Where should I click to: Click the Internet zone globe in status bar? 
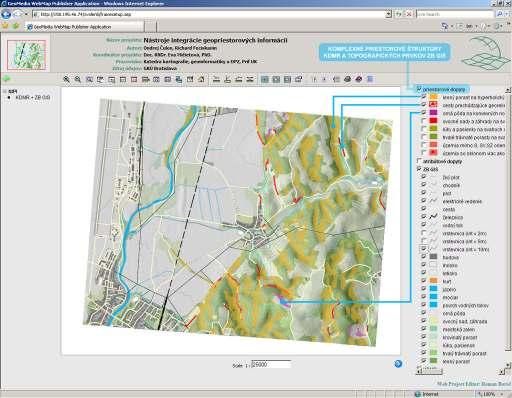[x=418, y=394]
